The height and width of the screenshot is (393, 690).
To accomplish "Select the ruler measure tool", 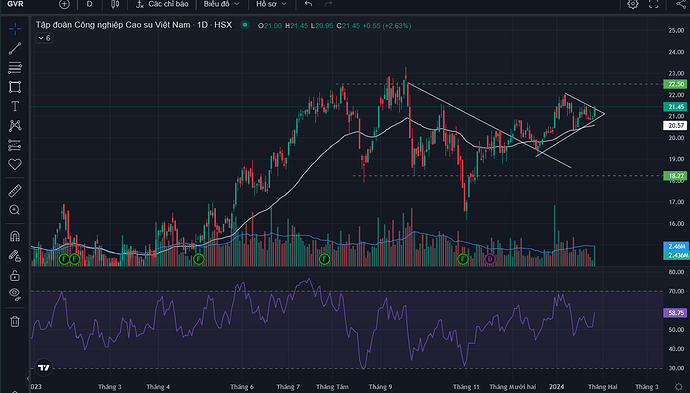I will click(15, 191).
